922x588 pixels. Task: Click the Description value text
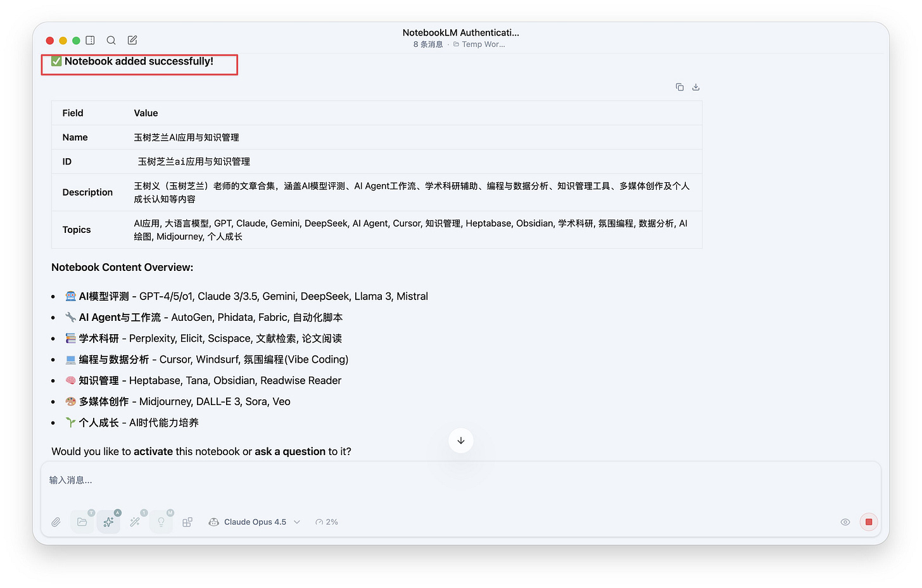(412, 192)
